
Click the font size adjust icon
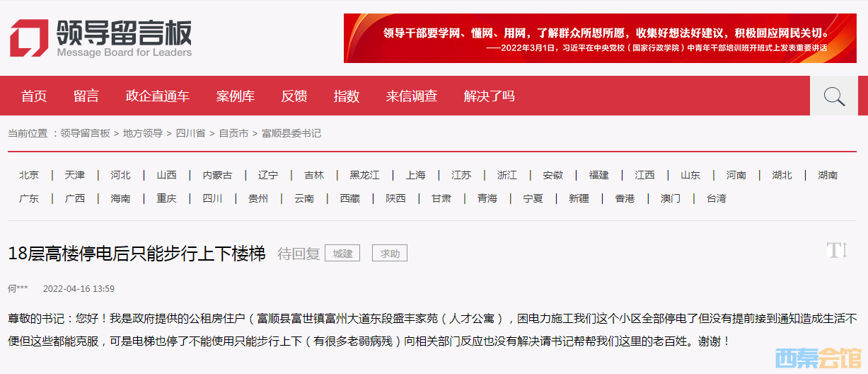coord(837,251)
